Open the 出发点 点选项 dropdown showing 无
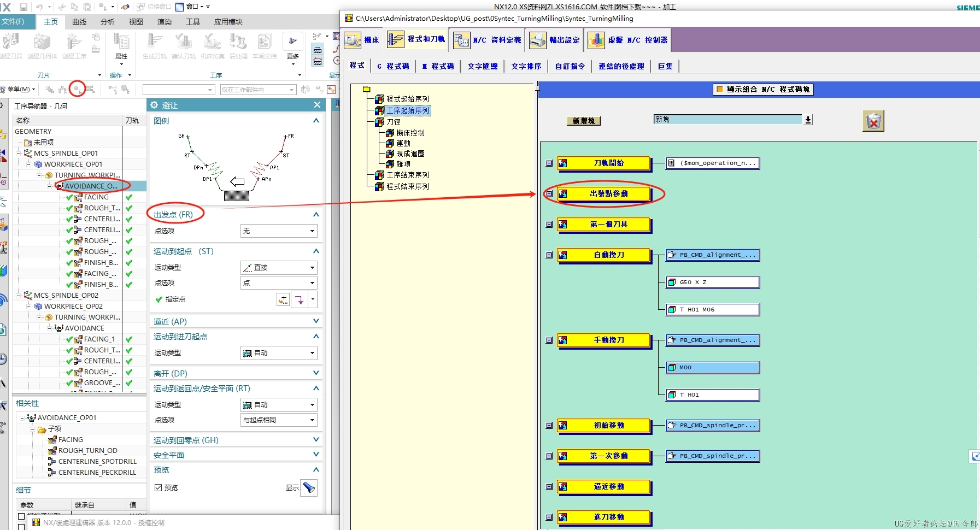The width and height of the screenshot is (980, 530). click(279, 231)
